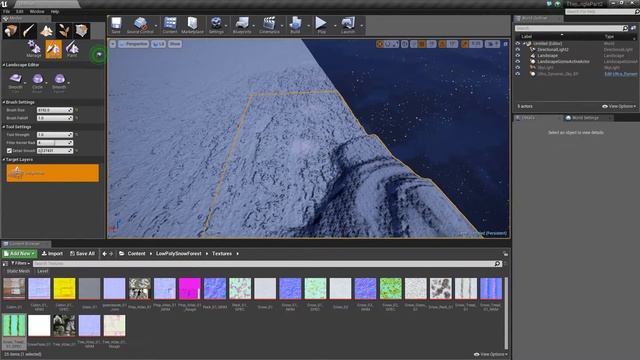Open the Edit menu
This screenshot has height=360, width=640.
pyautogui.click(x=19, y=12)
